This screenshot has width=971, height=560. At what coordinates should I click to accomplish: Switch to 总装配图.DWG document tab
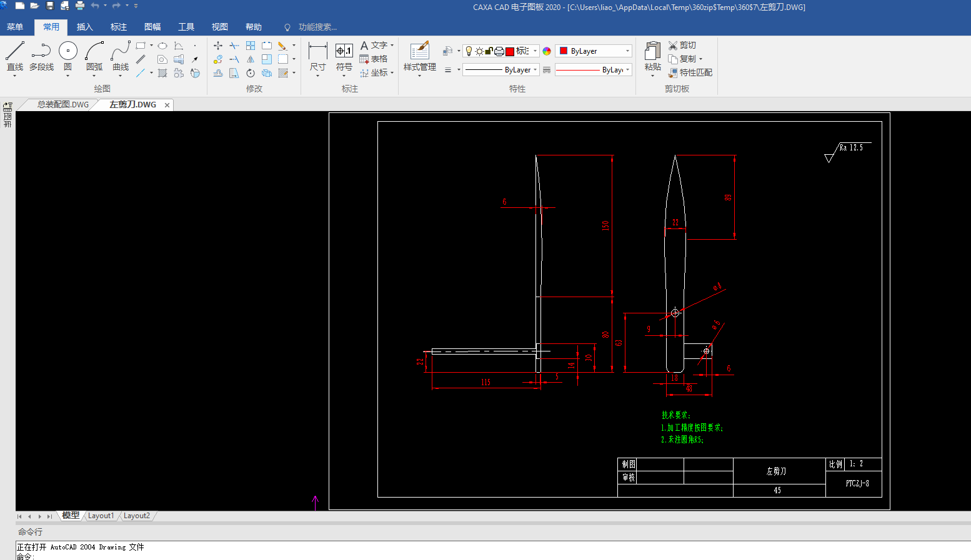click(62, 104)
